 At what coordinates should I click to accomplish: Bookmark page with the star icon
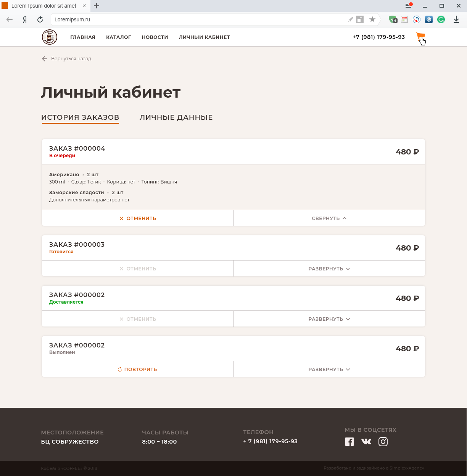372,19
